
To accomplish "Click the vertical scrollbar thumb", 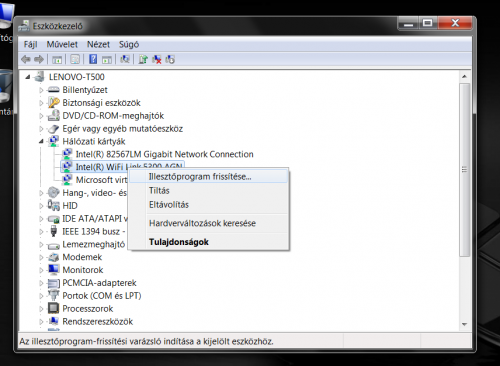I will 464,170.
